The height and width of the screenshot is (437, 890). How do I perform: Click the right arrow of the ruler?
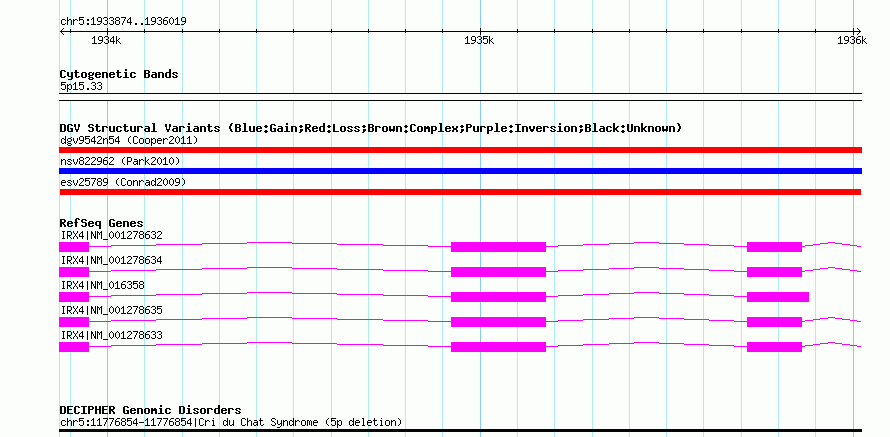click(858, 31)
